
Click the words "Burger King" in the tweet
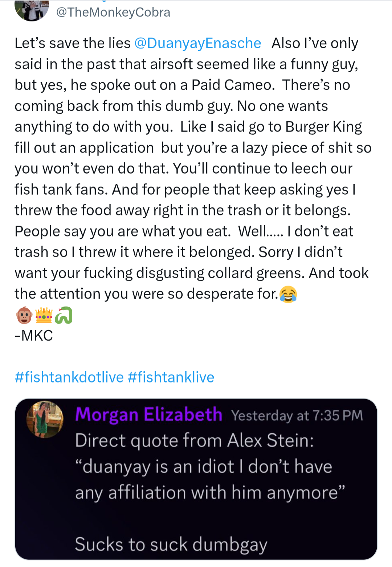tap(324, 127)
